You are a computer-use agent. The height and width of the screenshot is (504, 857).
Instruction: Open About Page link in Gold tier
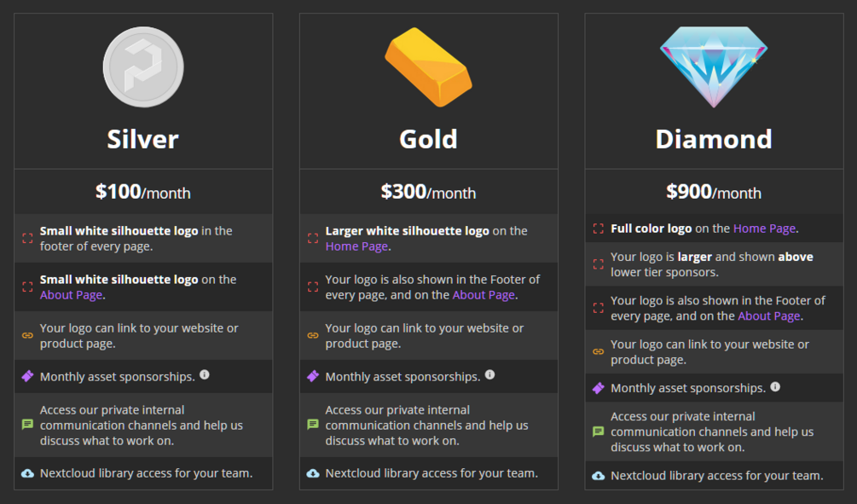pyautogui.click(x=484, y=295)
